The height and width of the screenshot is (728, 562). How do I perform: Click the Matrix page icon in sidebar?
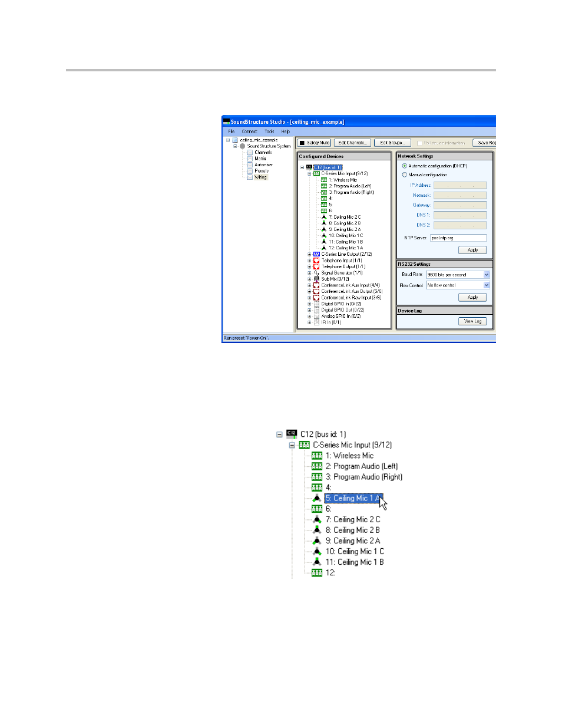[250, 159]
